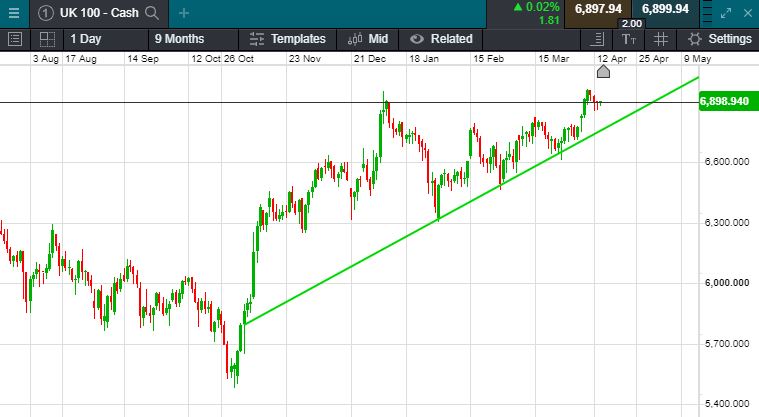This screenshot has width=759, height=417.
Task: Toggle the chart gridlines icon
Action: tap(660, 39)
